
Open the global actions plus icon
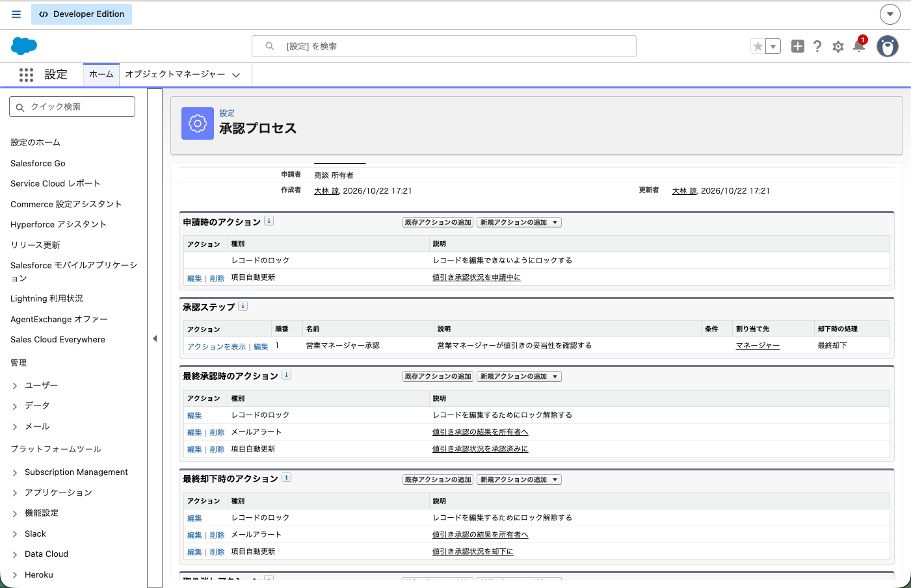pos(798,46)
